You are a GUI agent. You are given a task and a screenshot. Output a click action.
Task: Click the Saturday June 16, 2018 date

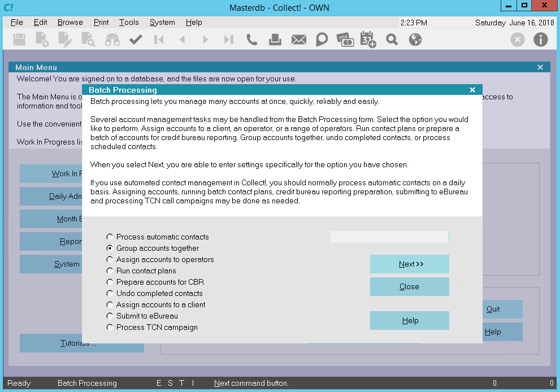click(514, 23)
